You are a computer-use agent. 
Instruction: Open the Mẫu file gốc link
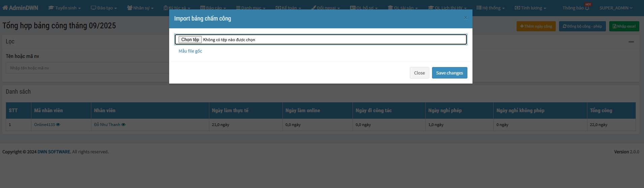coord(190,51)
